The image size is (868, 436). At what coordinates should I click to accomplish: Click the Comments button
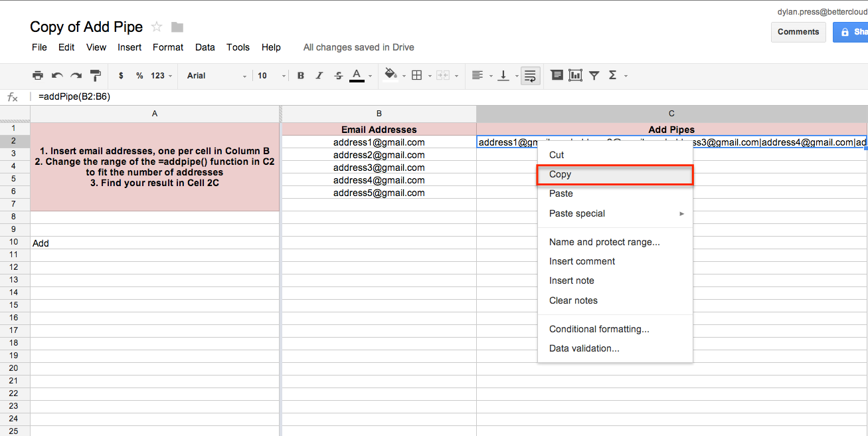[798, 32]
